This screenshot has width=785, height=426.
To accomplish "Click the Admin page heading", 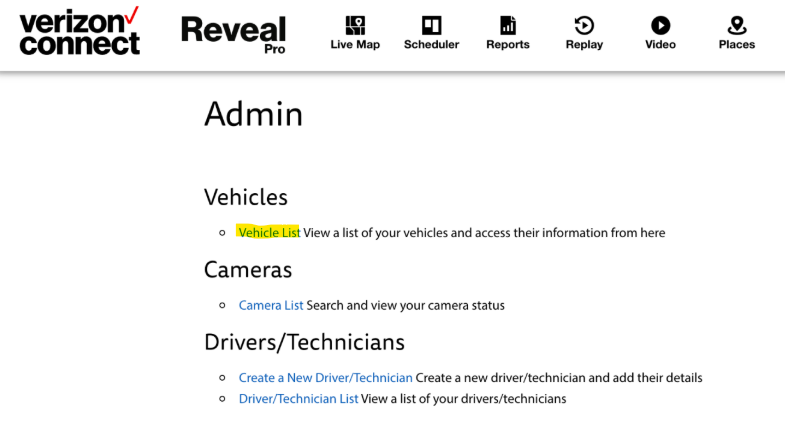I will pyautogui.click(x=253, y=114).
